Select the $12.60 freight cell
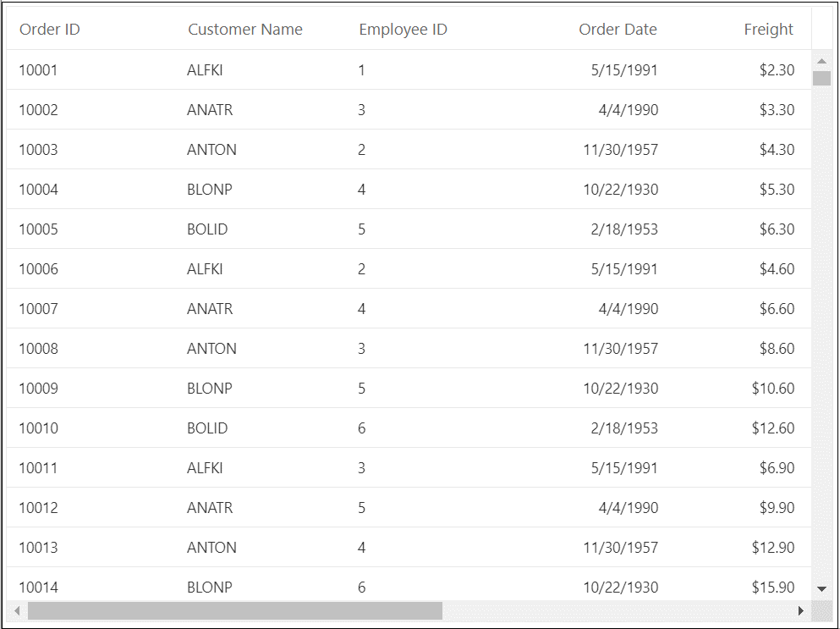The width and height of the screenshot is (840, 629). [772, 428]
